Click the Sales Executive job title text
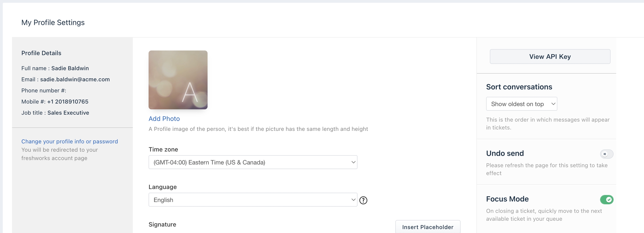Image resolution: width=644 pixels, height=233 pixels. pos(68,113)
